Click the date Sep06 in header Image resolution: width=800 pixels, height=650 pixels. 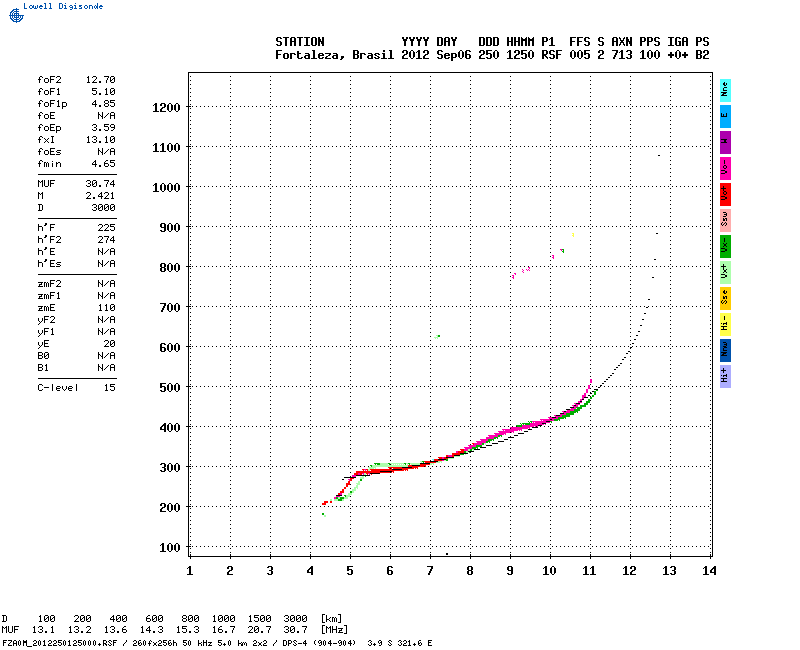pos(454,55)
